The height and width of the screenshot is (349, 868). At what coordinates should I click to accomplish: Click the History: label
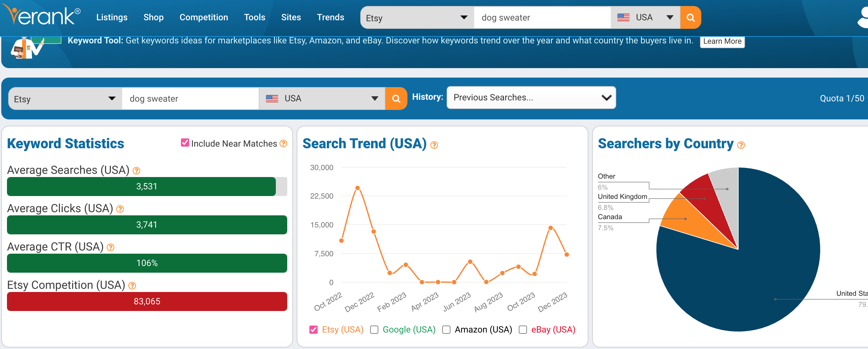pos(428,97)
